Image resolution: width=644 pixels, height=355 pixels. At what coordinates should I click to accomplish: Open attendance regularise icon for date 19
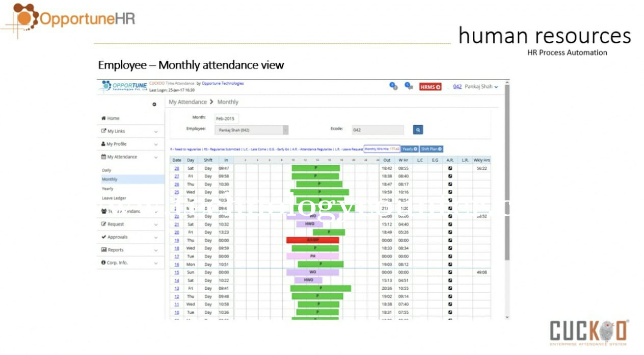pyautogui.click(x=450, y=240)
